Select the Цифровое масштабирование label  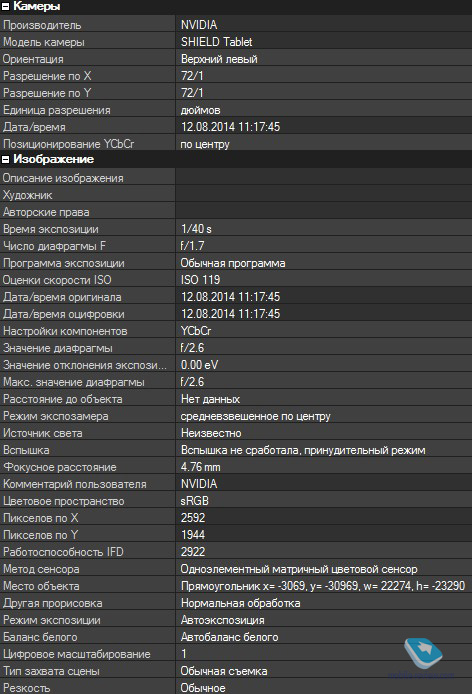77,654
